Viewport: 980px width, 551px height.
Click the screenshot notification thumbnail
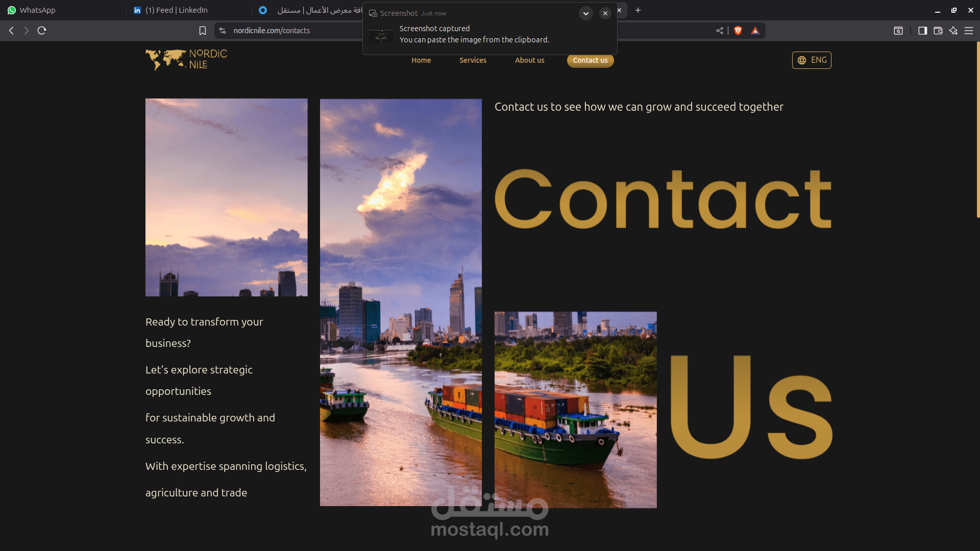(x=381, y=36)
